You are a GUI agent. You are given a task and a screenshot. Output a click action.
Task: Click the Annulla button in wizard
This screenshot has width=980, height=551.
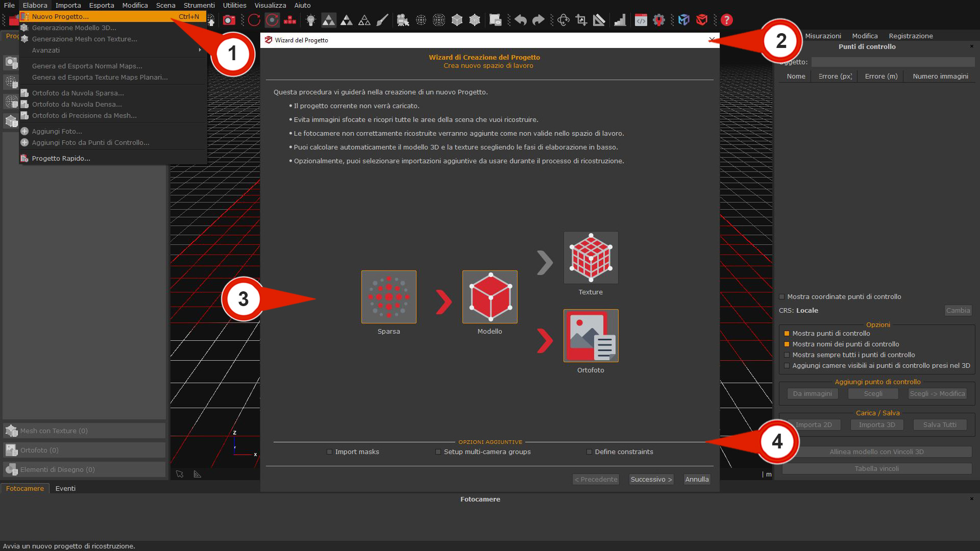coord(697,479)
